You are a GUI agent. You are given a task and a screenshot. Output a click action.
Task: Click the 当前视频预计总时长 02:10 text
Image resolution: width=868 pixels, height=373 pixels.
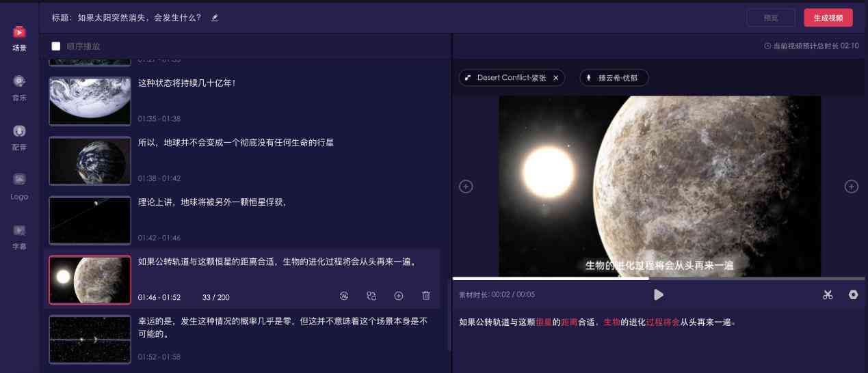click(x=815, y=46)
